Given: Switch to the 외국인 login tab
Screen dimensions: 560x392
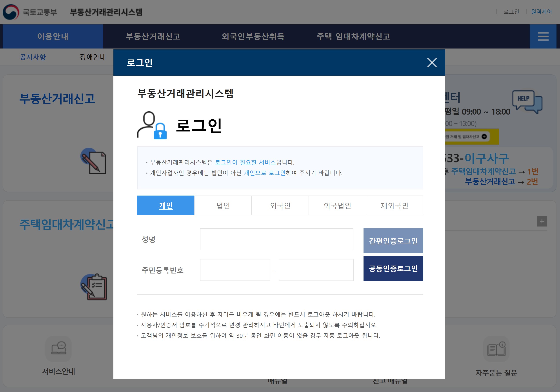Looking at the screenshot, I should point(280,205).
